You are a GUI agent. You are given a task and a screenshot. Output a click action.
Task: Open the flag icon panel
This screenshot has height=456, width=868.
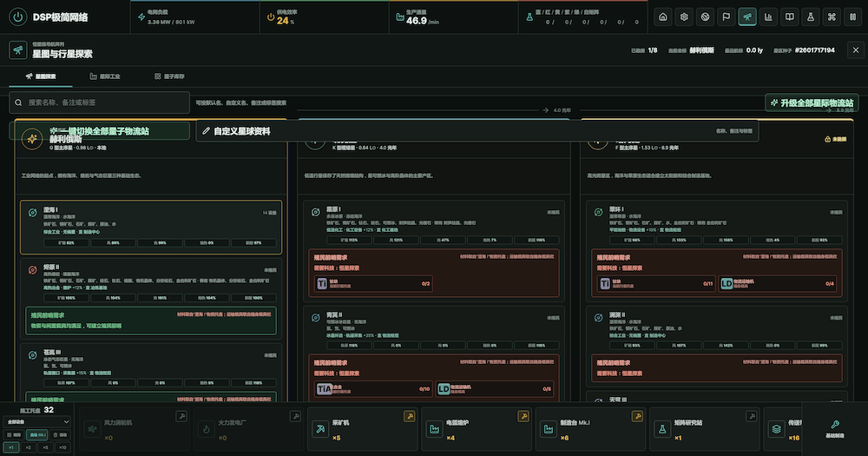pos(726,17)
